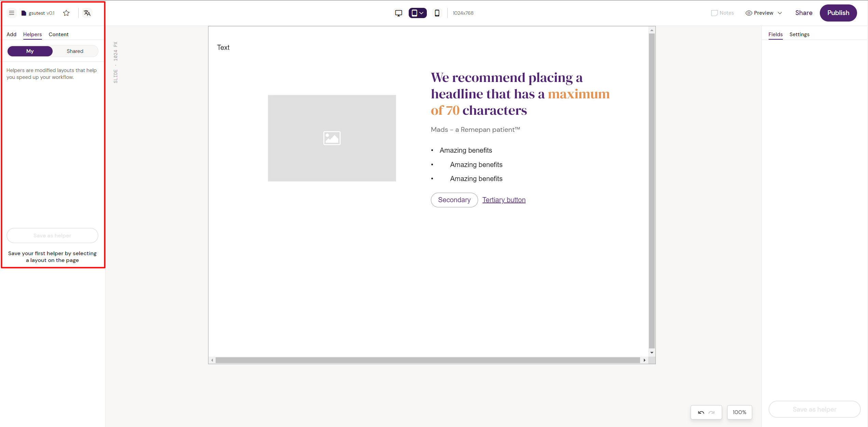Screen dimensions: 868x427
Task: Open the Settings tab
Action: (x=799, y=35)
